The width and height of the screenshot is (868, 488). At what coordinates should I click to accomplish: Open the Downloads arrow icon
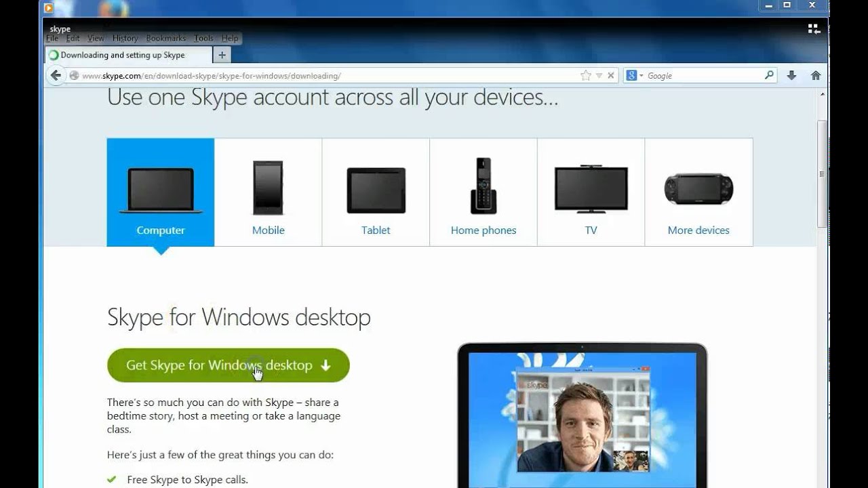[x=791, y=76]
